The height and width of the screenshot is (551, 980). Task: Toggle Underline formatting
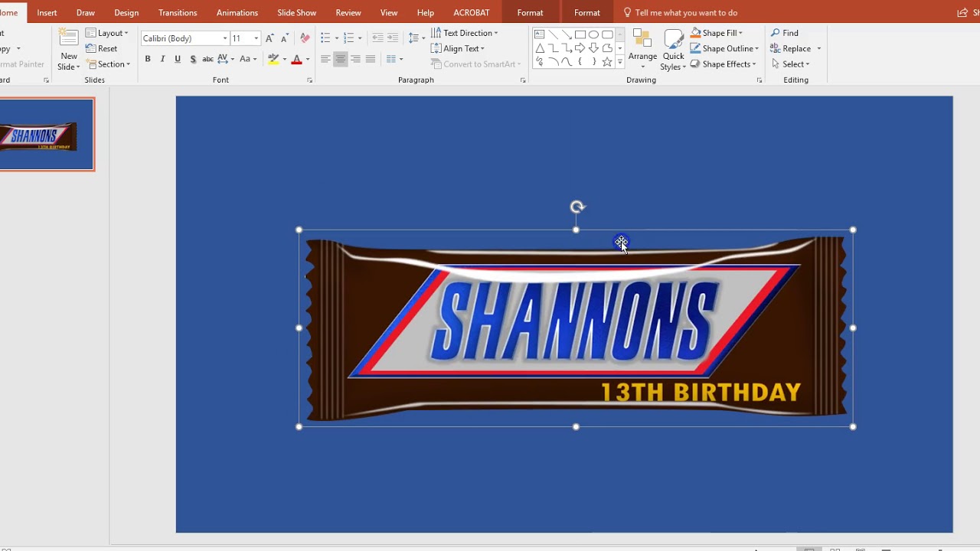pyautogui.click(x=178, y=59)
